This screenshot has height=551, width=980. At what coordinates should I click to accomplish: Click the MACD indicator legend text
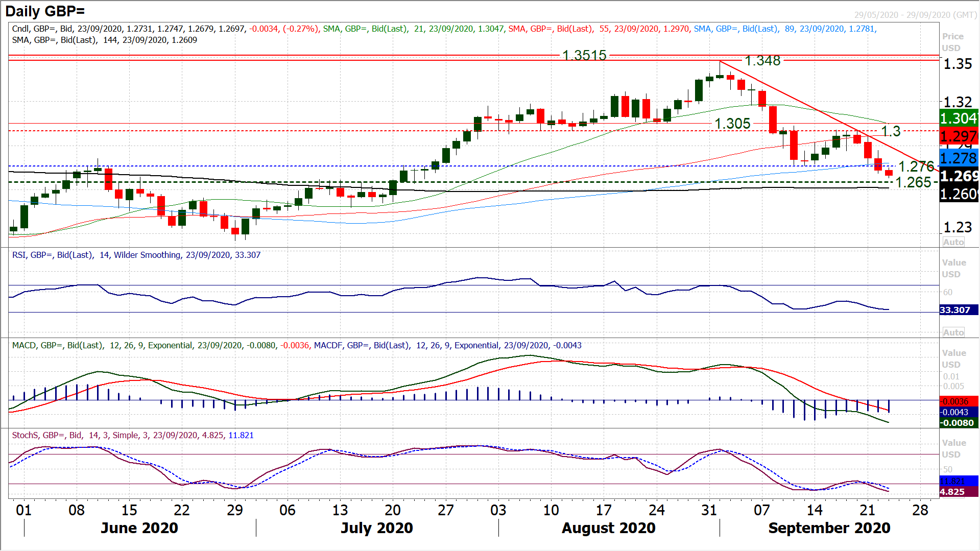(296, 345)
